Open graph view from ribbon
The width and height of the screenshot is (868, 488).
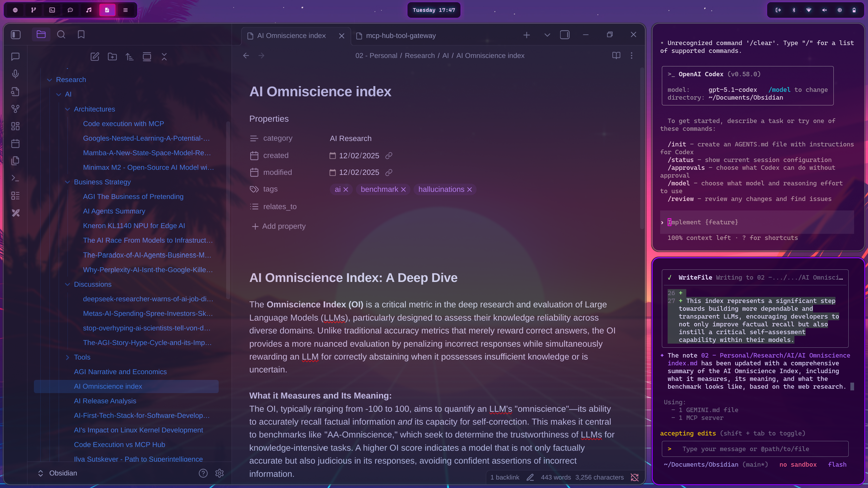[x=15, y=109]
